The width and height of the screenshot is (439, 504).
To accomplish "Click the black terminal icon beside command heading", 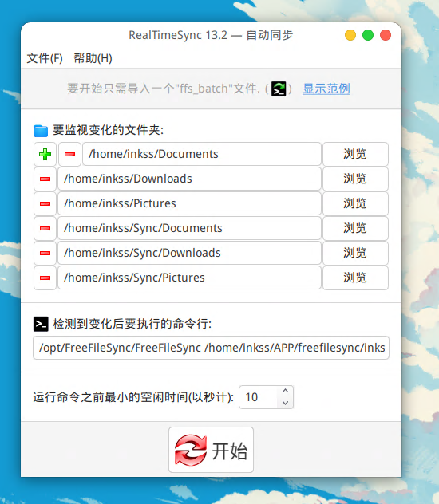I will point(41,324).
